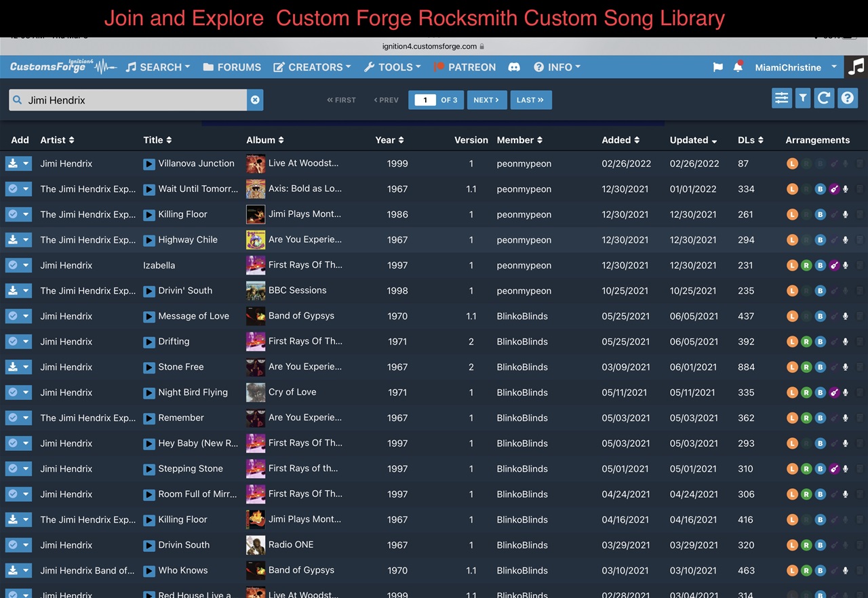Download the Drivin' South song
868x598 pixels.
tap(12, 291)
